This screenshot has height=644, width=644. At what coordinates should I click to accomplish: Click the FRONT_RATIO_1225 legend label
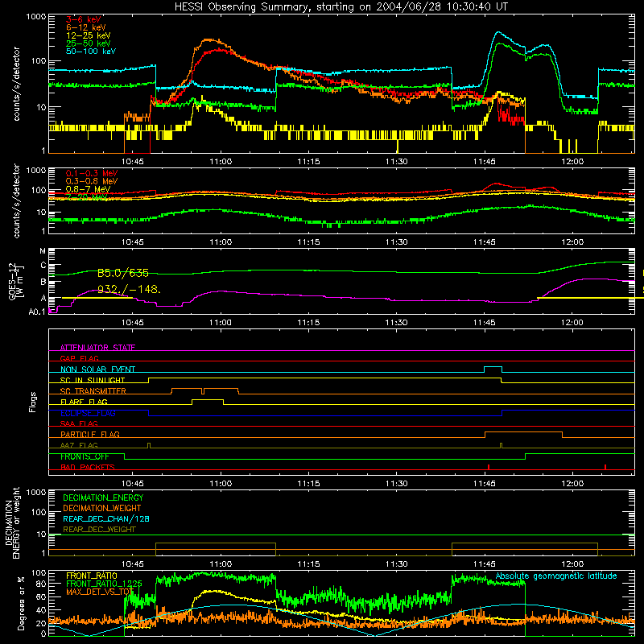[104, 584]
